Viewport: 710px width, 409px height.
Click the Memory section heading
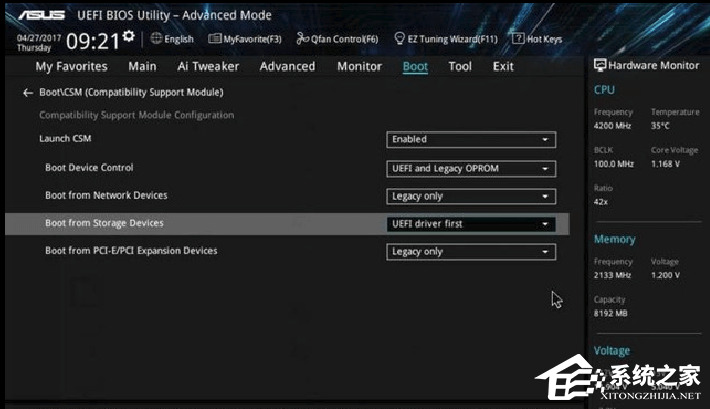(614, 239)
